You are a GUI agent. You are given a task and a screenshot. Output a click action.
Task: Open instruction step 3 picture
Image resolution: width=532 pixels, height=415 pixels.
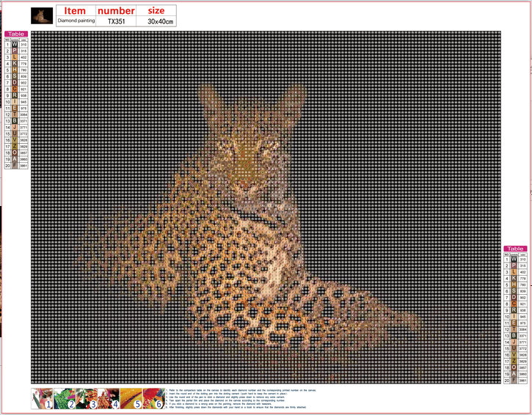87,398
